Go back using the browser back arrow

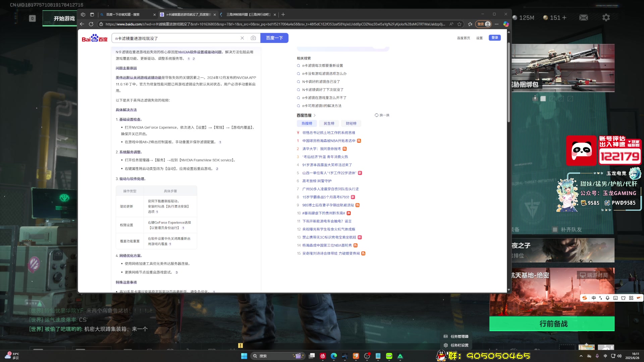82,24
